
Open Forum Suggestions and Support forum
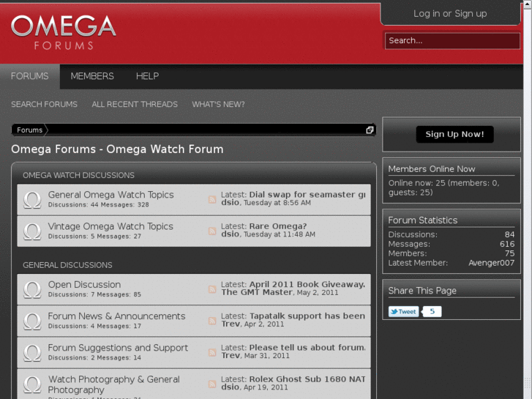click(118, 348)
